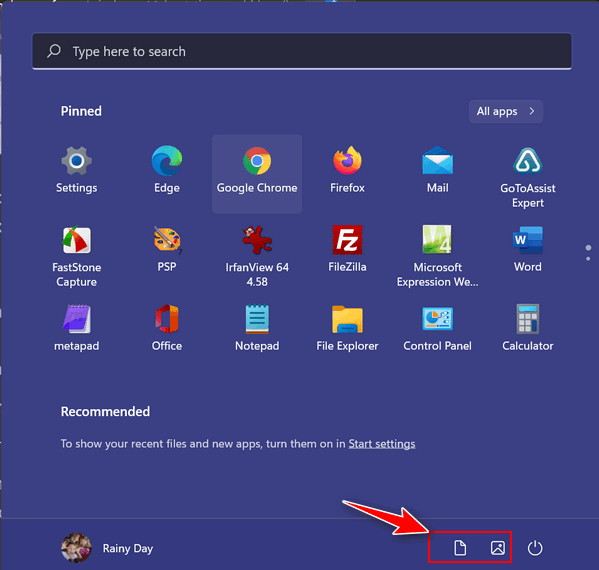This screenshot has height=570, width=599.
Task: Open Microsoft Expression Web
Action: click(437, 256)
